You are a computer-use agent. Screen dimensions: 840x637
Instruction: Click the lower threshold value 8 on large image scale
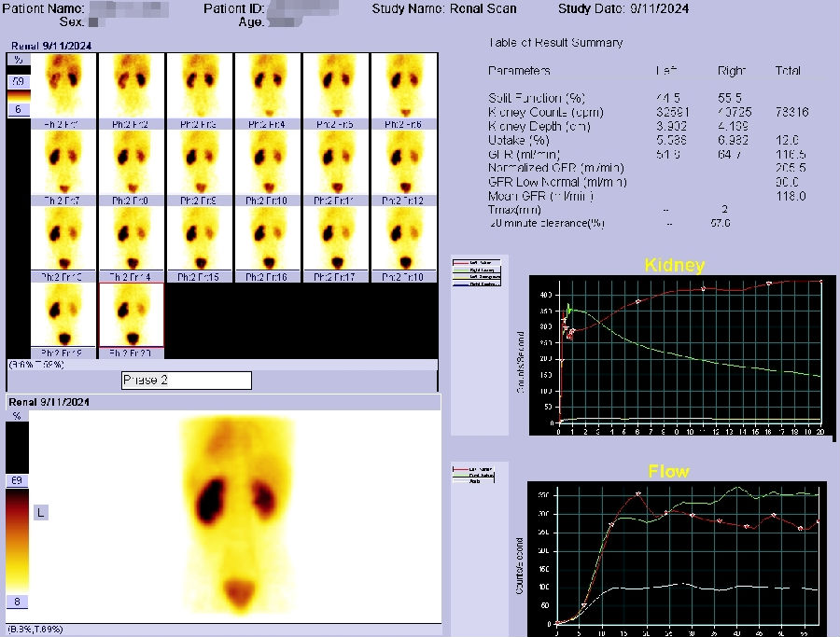click(16, 602)
